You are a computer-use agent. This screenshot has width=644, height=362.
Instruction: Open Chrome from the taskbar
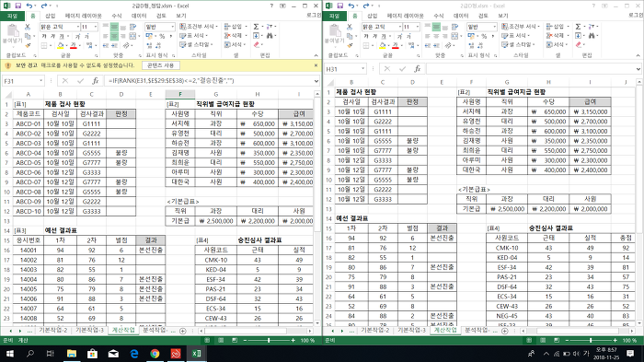point(155,354)
